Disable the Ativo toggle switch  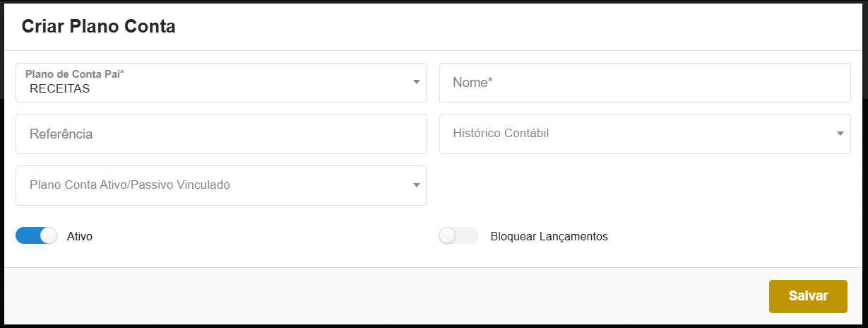[36, 236]
